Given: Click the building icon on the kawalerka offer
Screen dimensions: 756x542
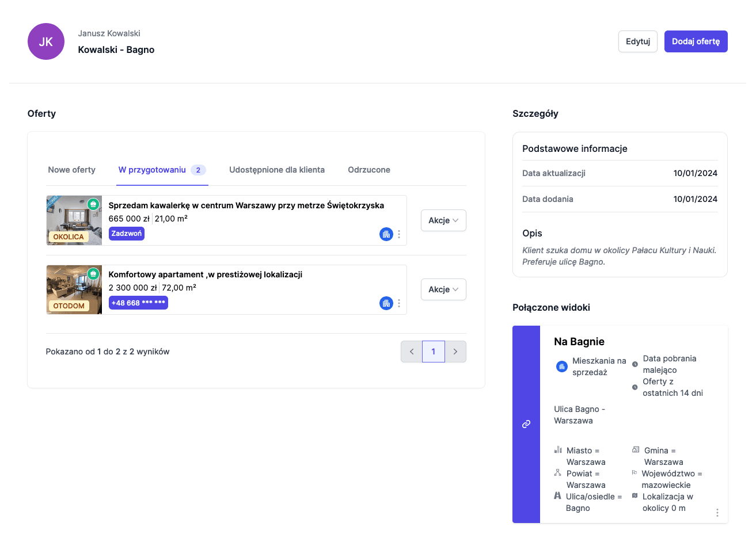Looking at the screenshot, I should (386, 234).
